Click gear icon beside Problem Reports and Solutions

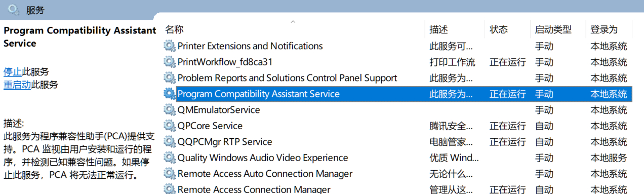[169, 78]
